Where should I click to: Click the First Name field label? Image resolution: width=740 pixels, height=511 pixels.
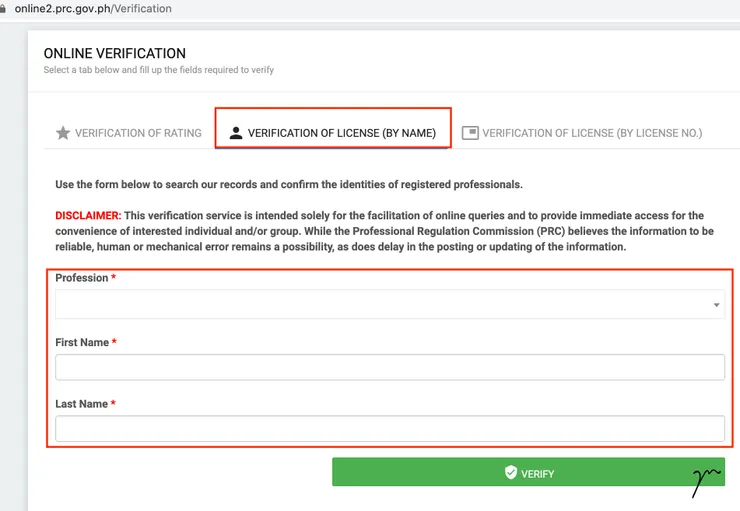pyautogui.click(x=82, y=342)
